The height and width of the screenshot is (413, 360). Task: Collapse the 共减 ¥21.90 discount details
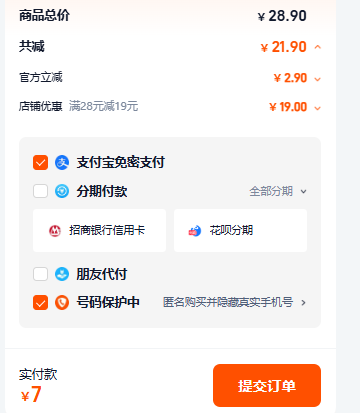tap(318, 47)
